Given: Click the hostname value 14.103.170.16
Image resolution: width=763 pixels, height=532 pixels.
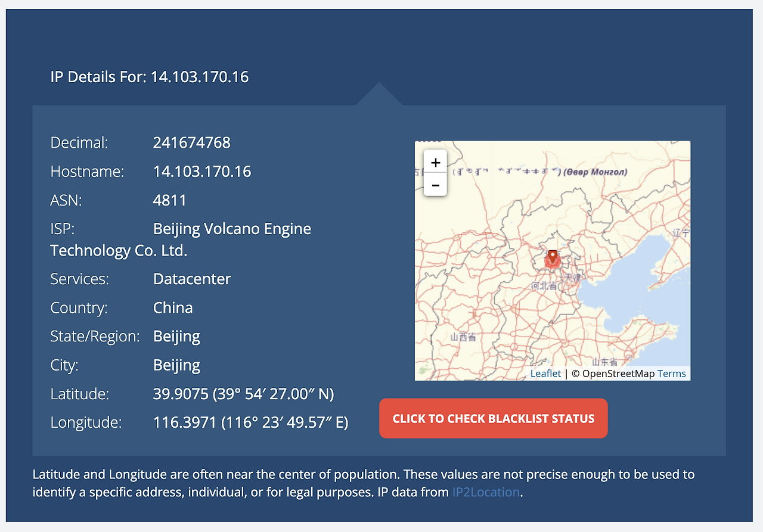Looking at the screenshot, I should tap(202, 172).
